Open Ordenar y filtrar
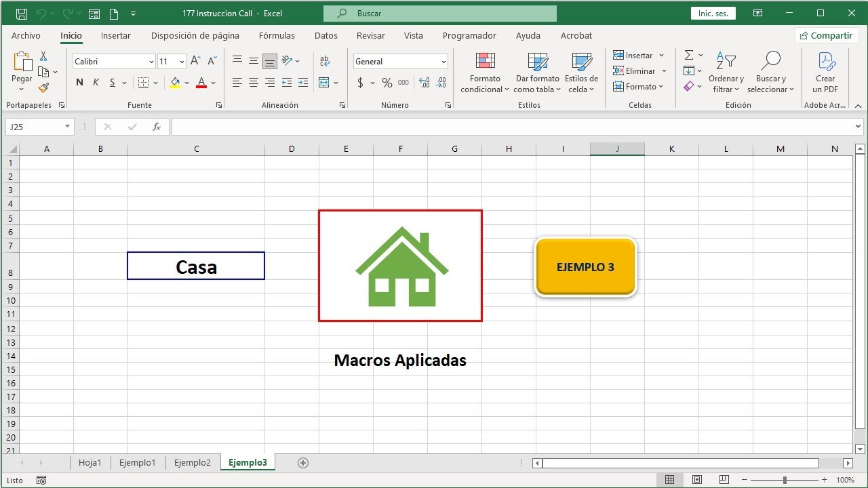The image size is (868, 488). pyautogui.click(x=726, y=73)
